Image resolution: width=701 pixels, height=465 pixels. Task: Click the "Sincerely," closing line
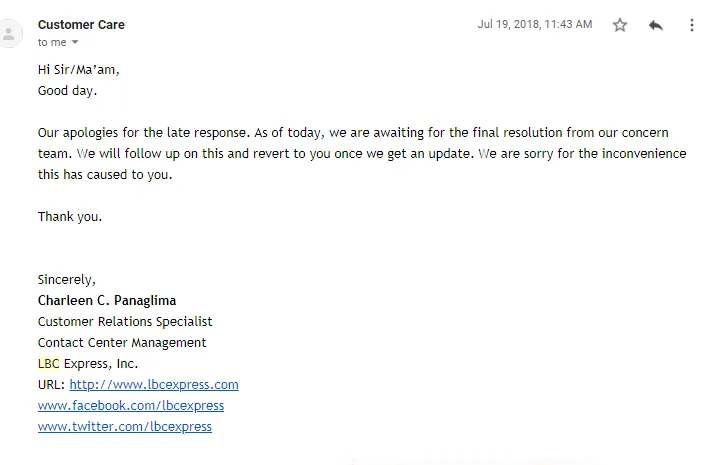pyautogui.click(x=67, y=279)
